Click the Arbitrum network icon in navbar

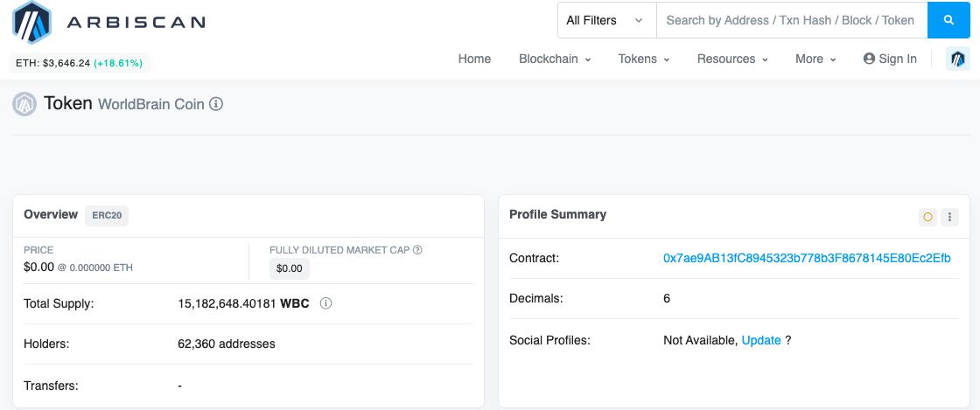pyautogui.click(x=958, y=59)
